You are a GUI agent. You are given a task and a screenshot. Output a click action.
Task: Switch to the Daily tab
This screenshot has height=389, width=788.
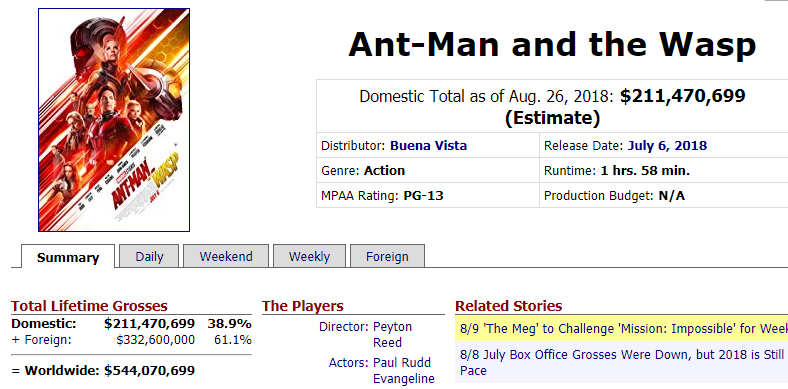coord(149,256)
